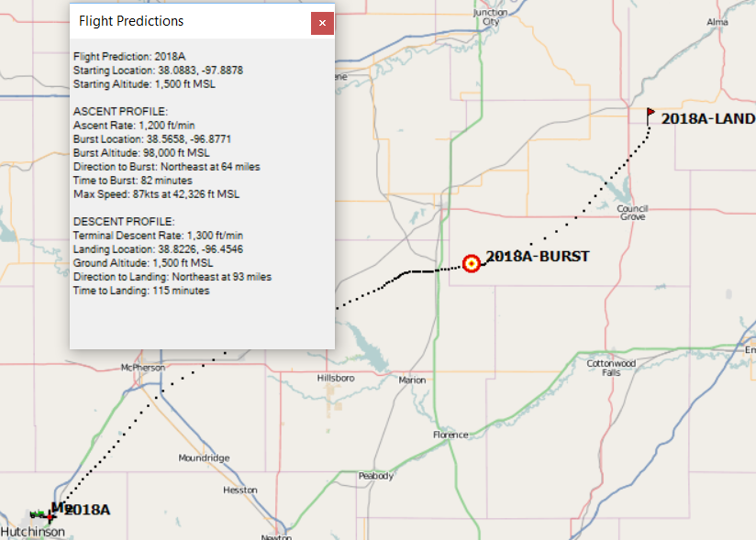This screenshot has height=540, width=756.
Task: Click the Council Grove label on the map
Action: [632, 213]
